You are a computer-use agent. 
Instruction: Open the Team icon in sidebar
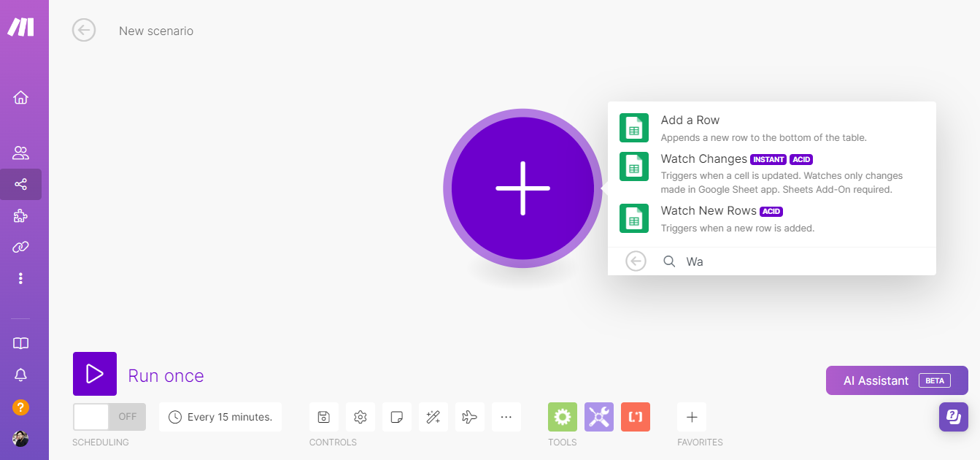tap(20, 153)
